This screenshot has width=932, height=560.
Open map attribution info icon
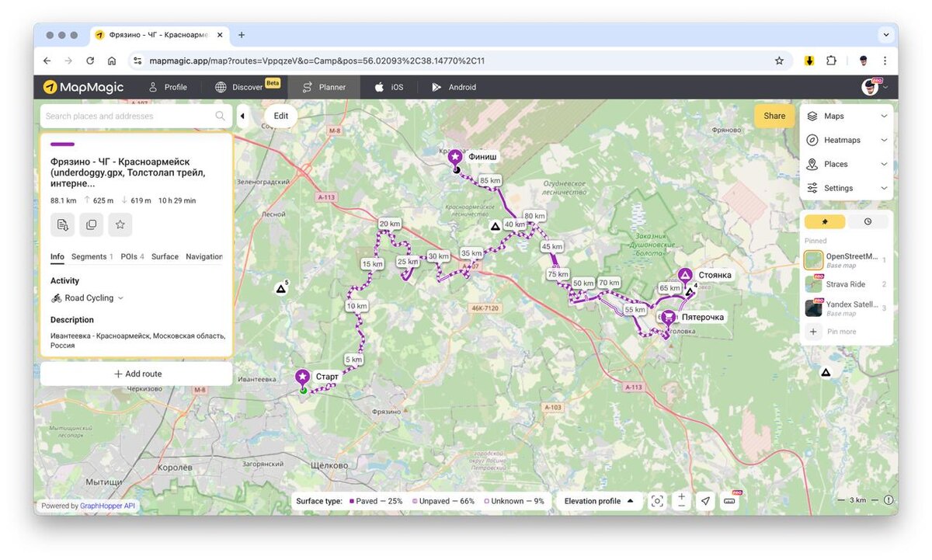coord(889,500)
